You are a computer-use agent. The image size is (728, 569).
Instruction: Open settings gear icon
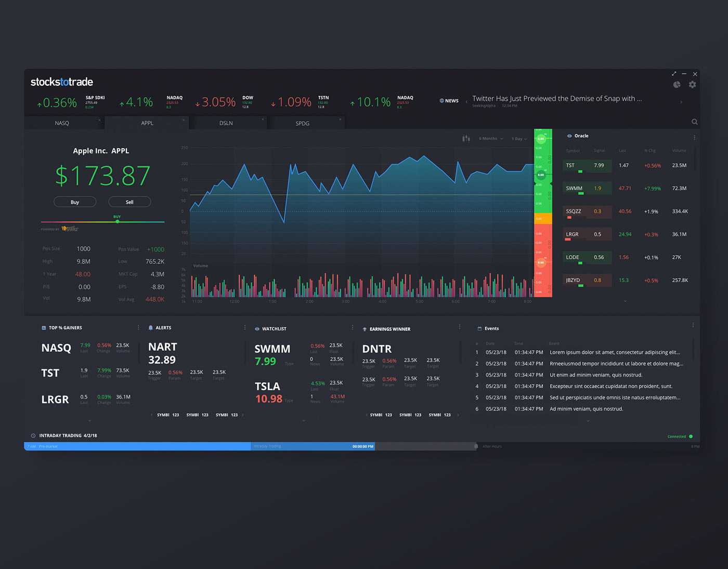click(x=693, y=85)
